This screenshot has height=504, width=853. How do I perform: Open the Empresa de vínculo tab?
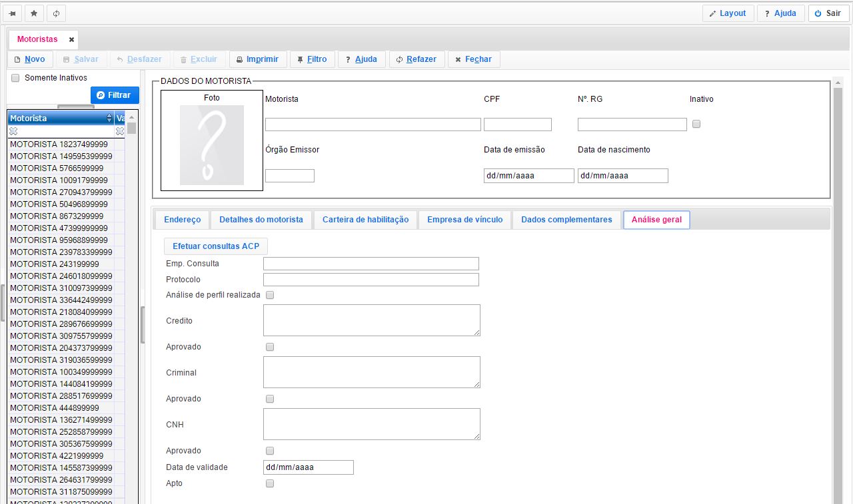465,220
